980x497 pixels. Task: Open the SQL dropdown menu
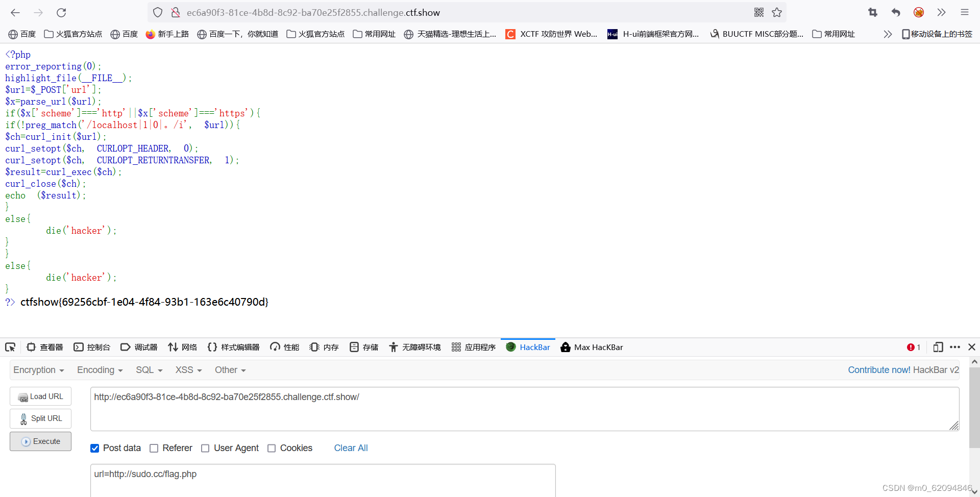coord(149,369)
